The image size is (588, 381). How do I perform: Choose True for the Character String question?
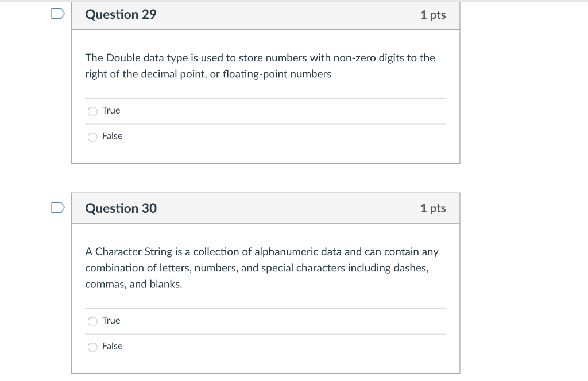[x=92, y=321]
